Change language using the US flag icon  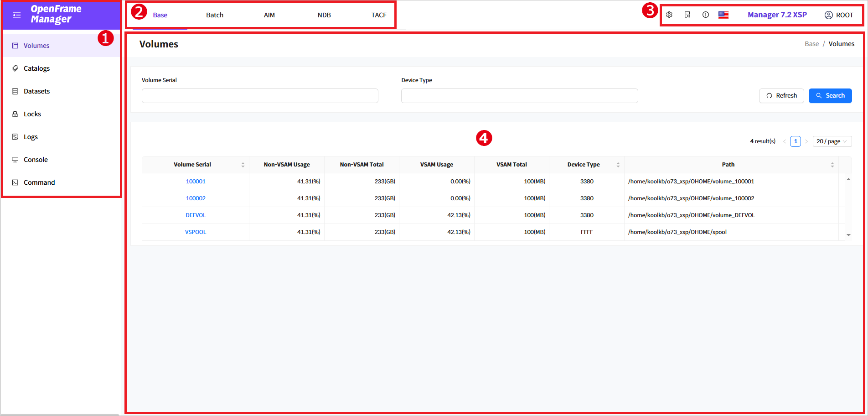tap(723, 15)
